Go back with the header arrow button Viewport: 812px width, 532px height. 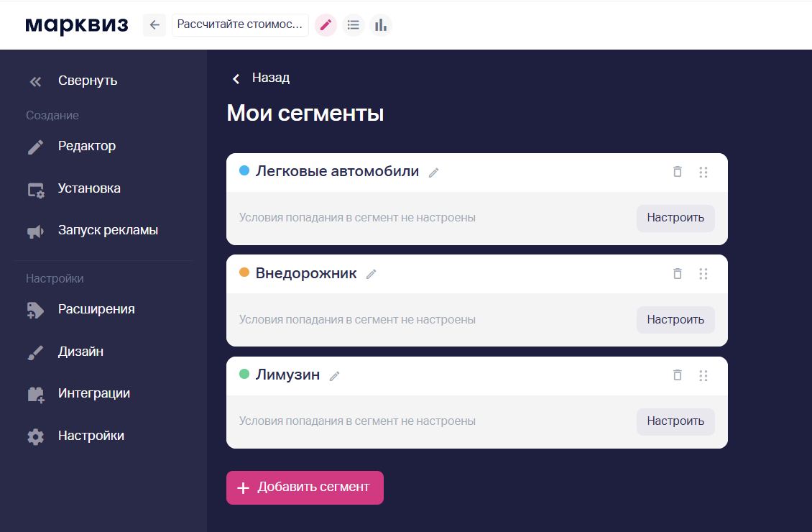(154, 25)
